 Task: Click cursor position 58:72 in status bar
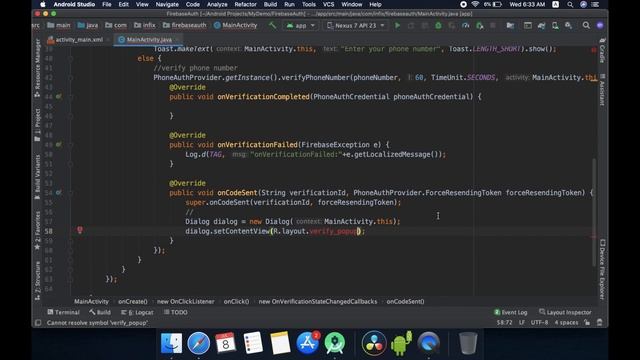click(504, 322)
